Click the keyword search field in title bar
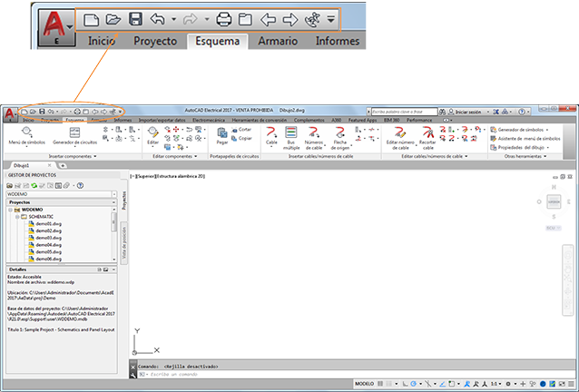This screenshot has width=579, height=392. 404,112
